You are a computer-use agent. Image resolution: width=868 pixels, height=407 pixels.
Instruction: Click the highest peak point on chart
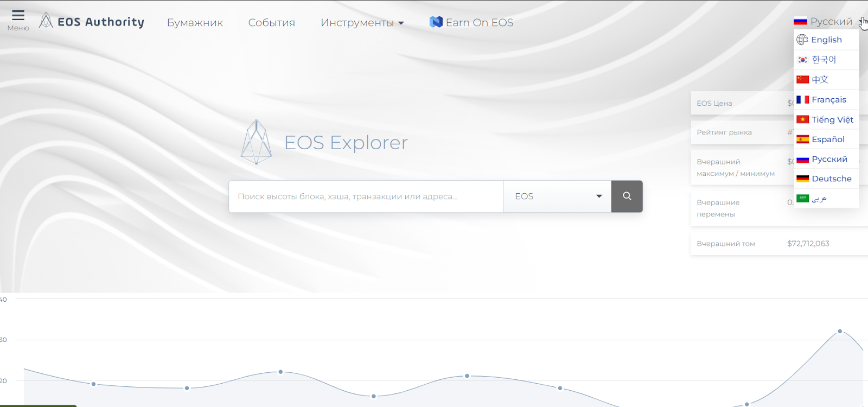(840, 331)
